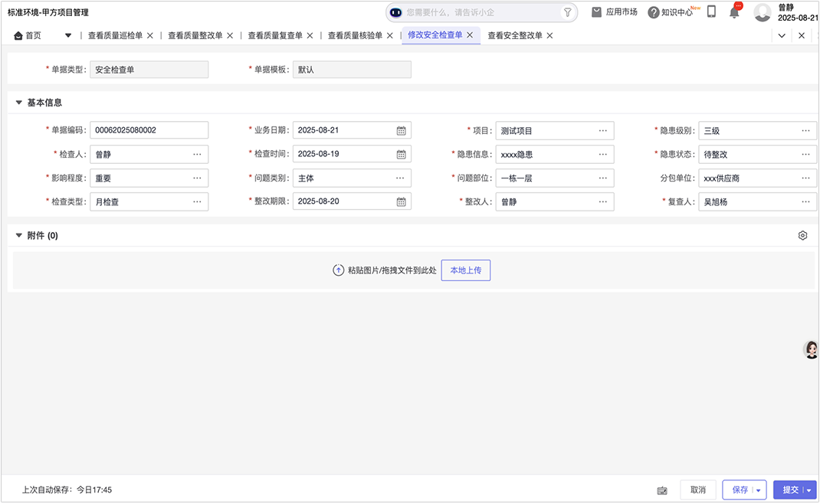Open the tab list dropdown beside 首页
Screen dimensions: 820x504
(68, 35)
